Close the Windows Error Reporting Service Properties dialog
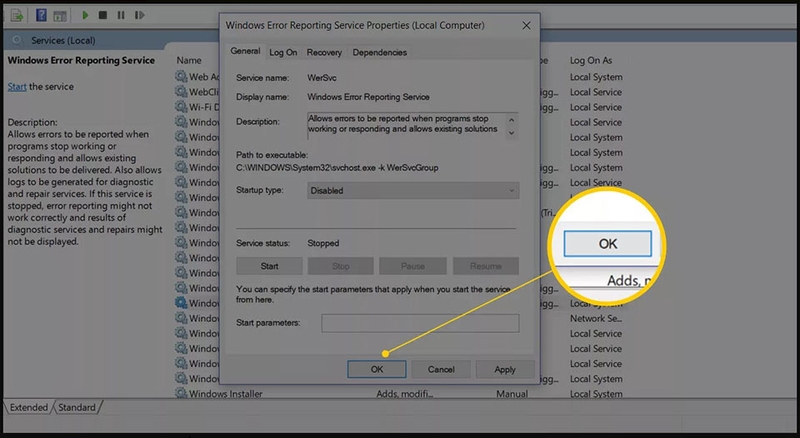Image resolution: width=800 pixels, height=438 pixels. 526,25
